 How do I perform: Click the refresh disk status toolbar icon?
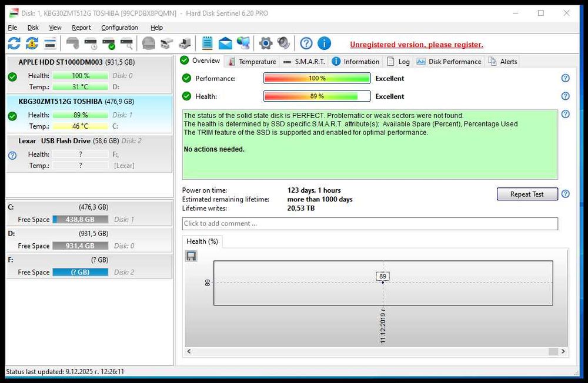coord(14,43)
